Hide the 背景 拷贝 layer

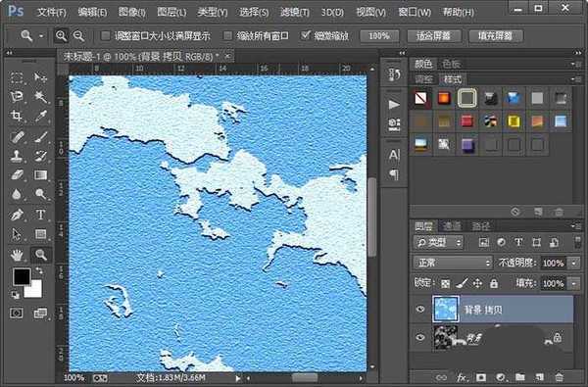(x=420, y=309)
